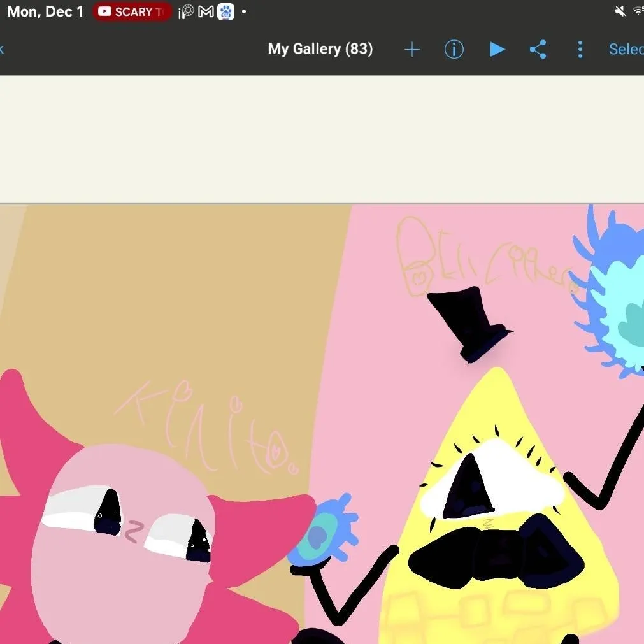The image size is (644, 644).
Task: Tap the My Gallery (83) title
Action: (x=320, y=49)
